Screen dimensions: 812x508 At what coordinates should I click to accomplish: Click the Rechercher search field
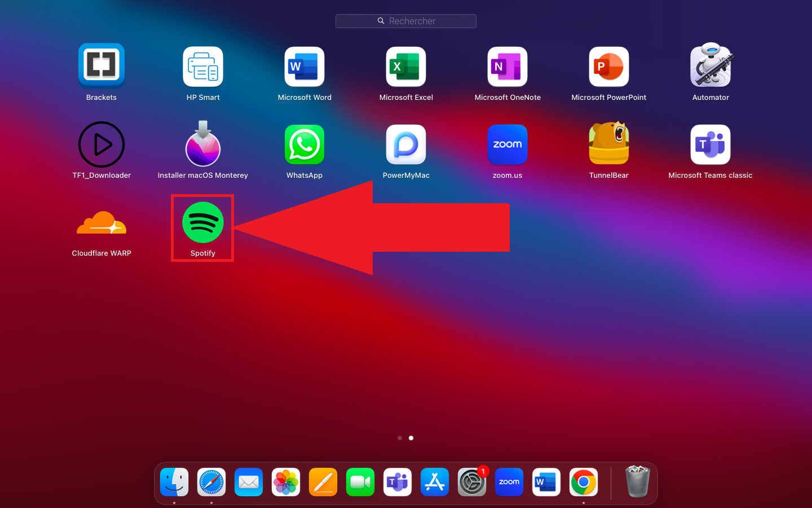point(406,21)
